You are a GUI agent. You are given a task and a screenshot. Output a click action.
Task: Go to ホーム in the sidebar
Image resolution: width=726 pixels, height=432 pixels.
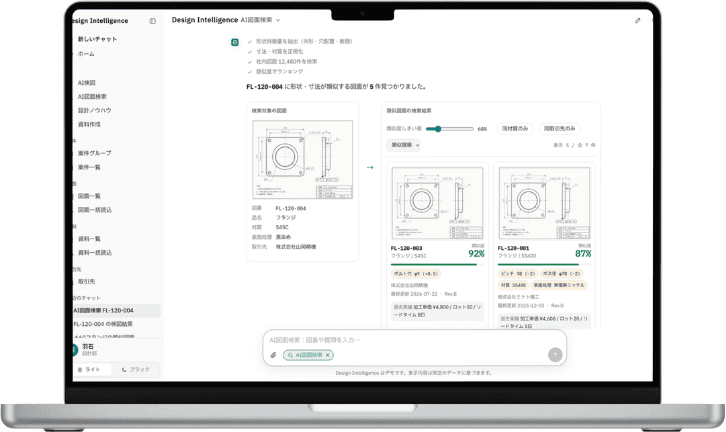tap(86, 54)
